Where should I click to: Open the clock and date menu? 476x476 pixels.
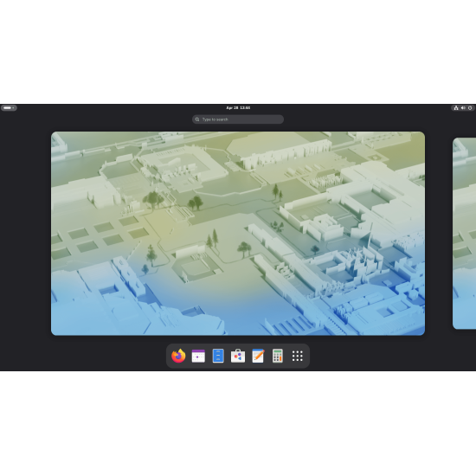[x=238, y=108]
